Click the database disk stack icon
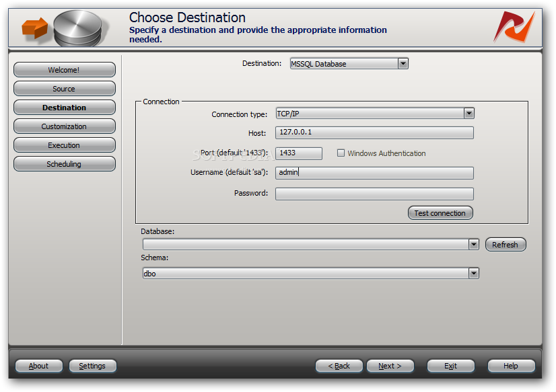Screen dimensions: 556x392 click(x=78, y=28)
